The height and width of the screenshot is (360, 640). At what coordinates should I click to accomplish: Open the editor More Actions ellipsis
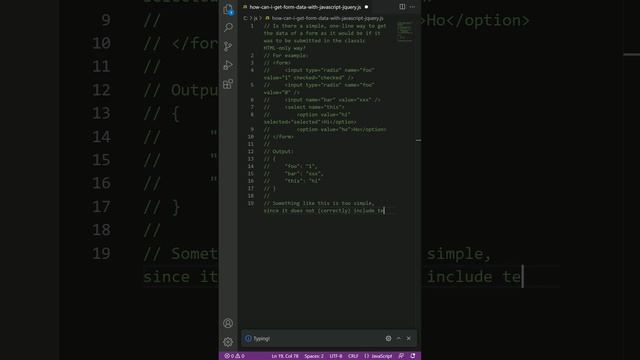point(412,7)
